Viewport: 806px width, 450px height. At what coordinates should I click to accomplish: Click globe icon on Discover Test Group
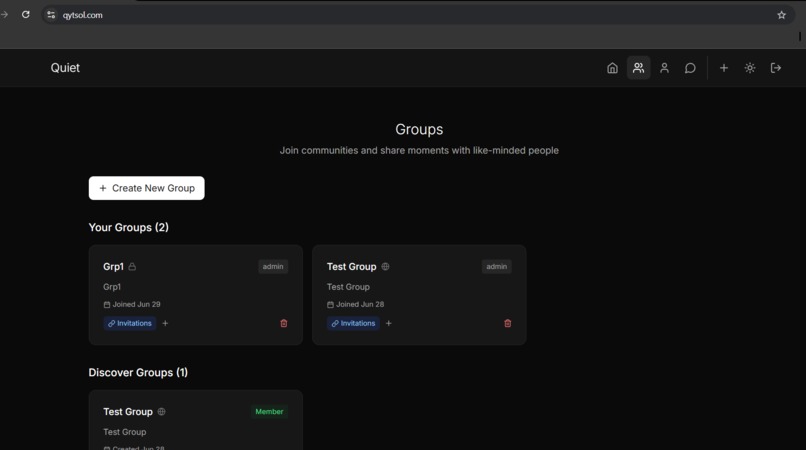point(161,411)
